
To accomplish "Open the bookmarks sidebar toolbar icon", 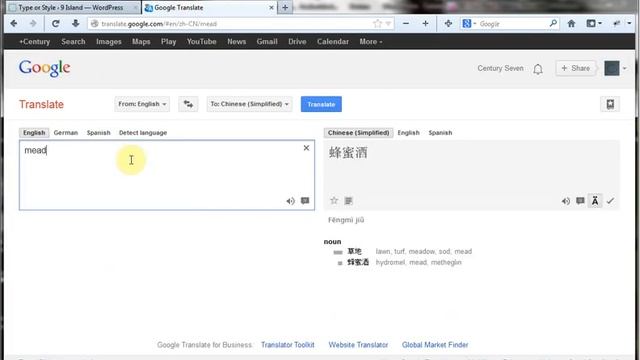I will tap(591, 24).
